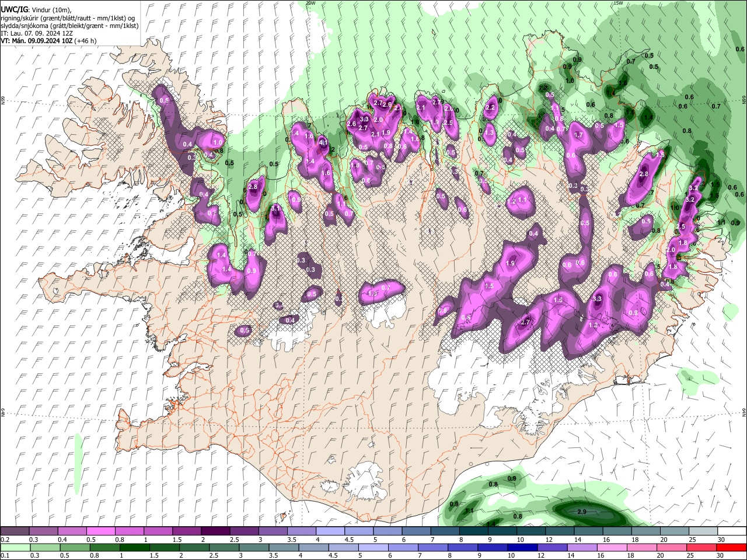Click the darkest green 1 rain-scale swatch
The height and width of the screenshot is (560, 747).
[134, 547]
